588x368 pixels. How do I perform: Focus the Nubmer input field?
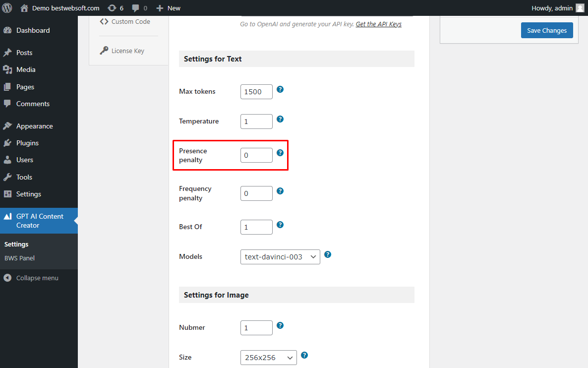point(256,328)
